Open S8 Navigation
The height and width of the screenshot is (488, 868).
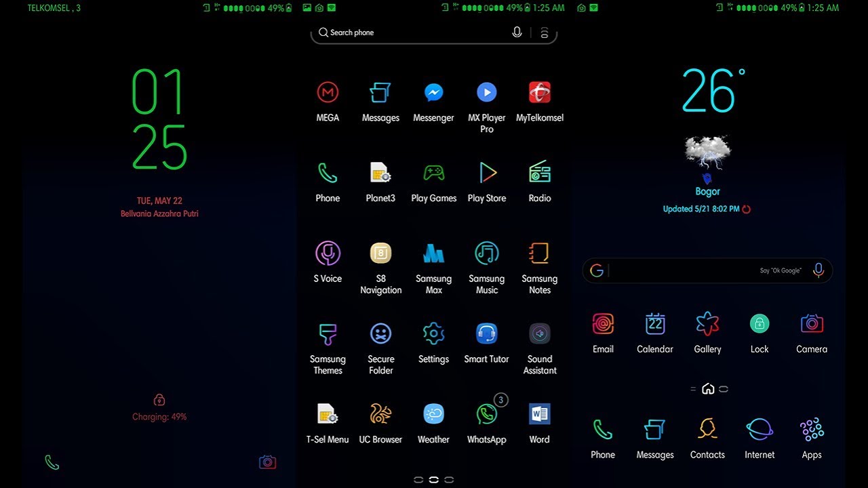380,253
